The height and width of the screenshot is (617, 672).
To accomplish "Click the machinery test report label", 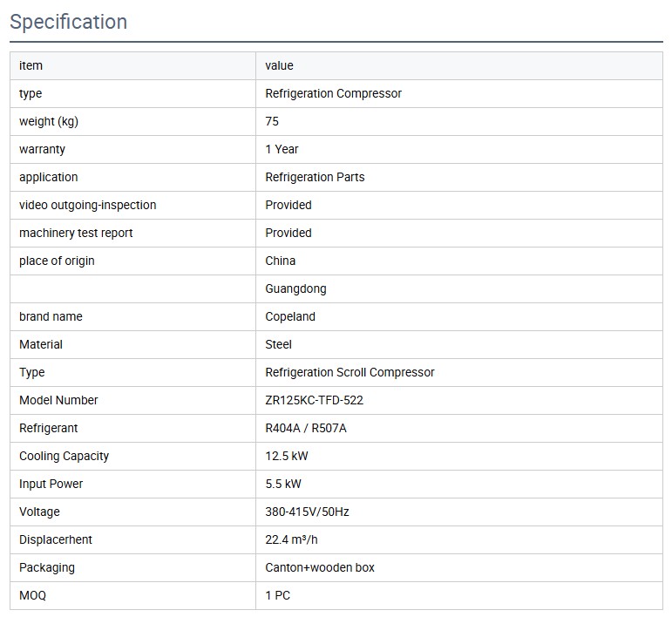I will pyautogui.click(x=76, y=233).
